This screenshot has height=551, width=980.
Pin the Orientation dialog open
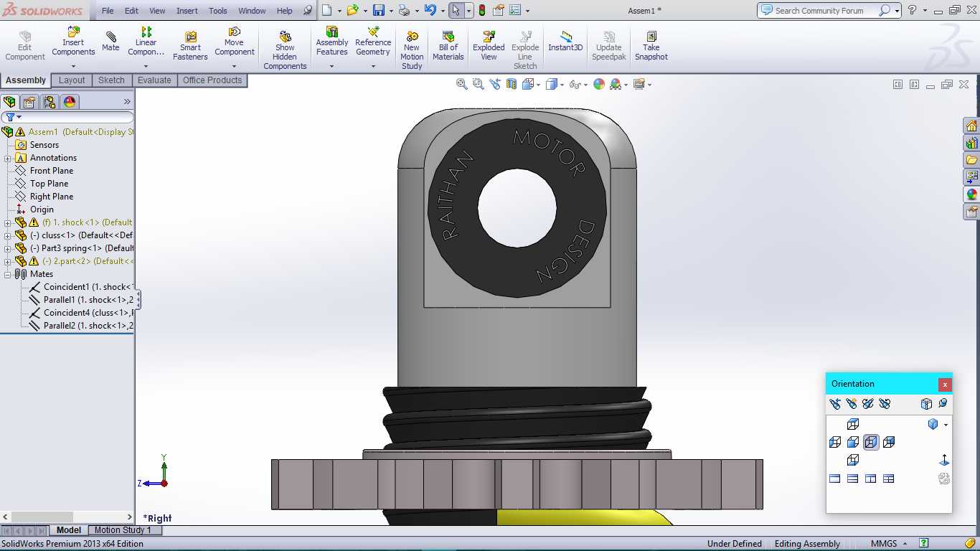pyautogui.click(x=943, y=404)
